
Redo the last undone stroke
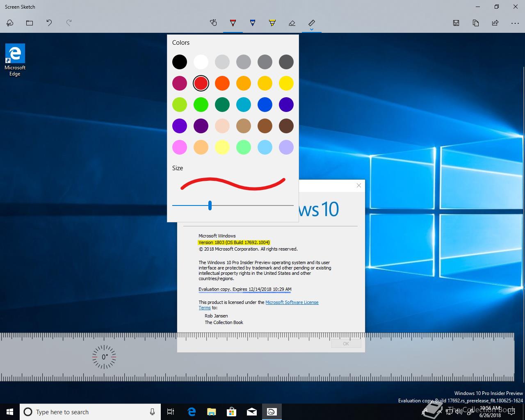(69, 23)
